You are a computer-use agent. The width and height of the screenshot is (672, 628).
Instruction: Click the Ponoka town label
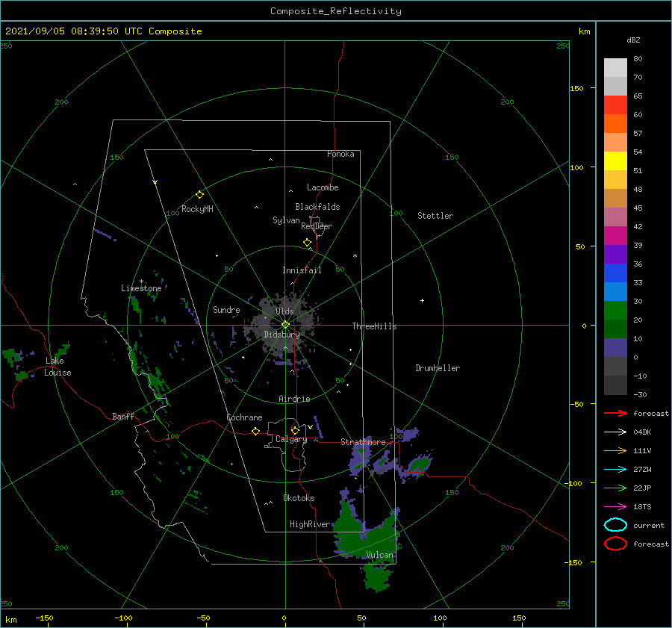coord(340,154)
